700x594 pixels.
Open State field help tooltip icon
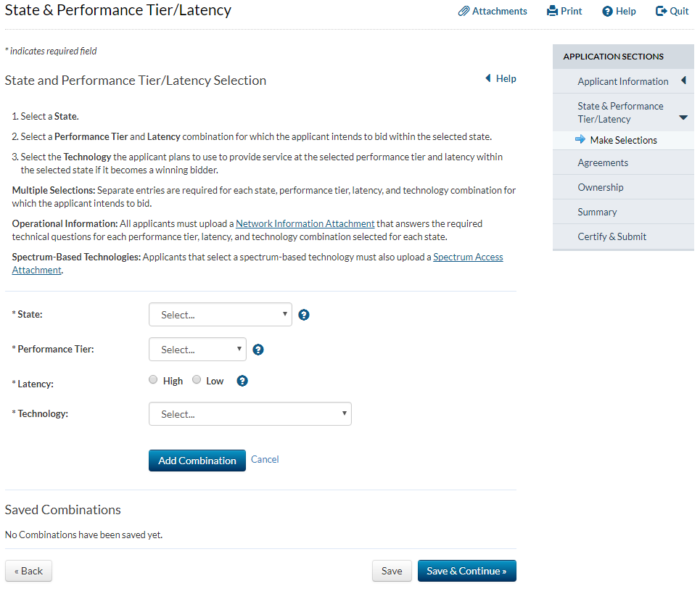[x=304, y=315]
